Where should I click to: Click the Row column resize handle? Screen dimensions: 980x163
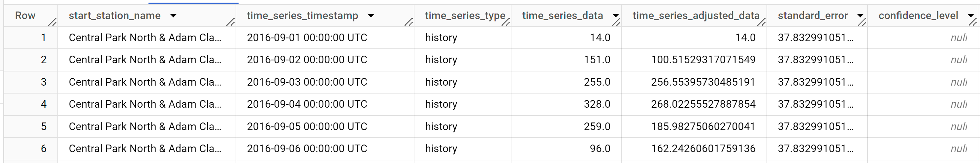(52, 22)
